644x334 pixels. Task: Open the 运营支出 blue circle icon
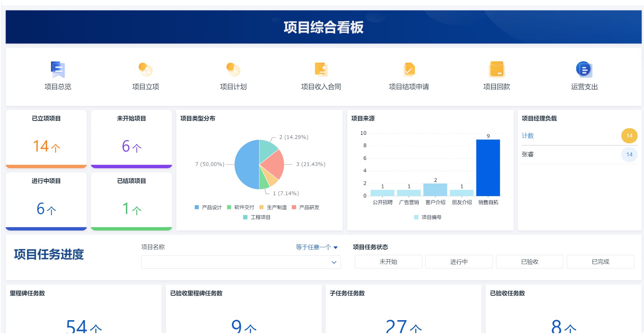(x=584, y=70)
